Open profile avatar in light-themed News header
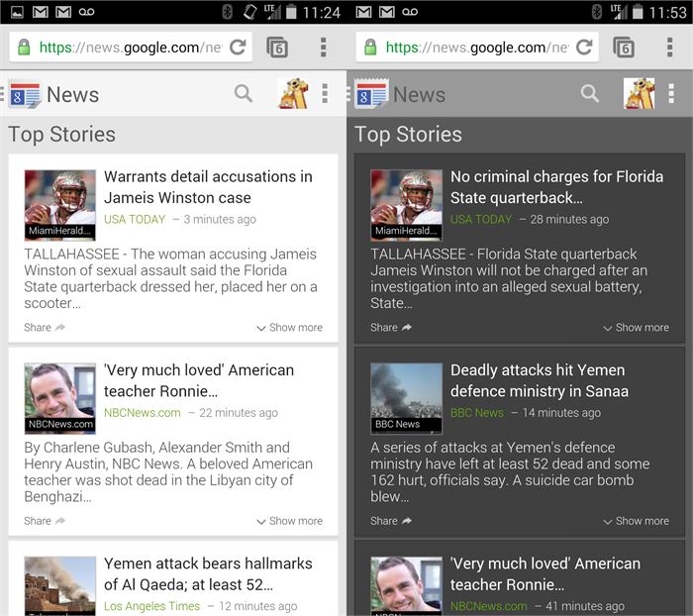This screenshot has width=693, height=616. point(293,94)
